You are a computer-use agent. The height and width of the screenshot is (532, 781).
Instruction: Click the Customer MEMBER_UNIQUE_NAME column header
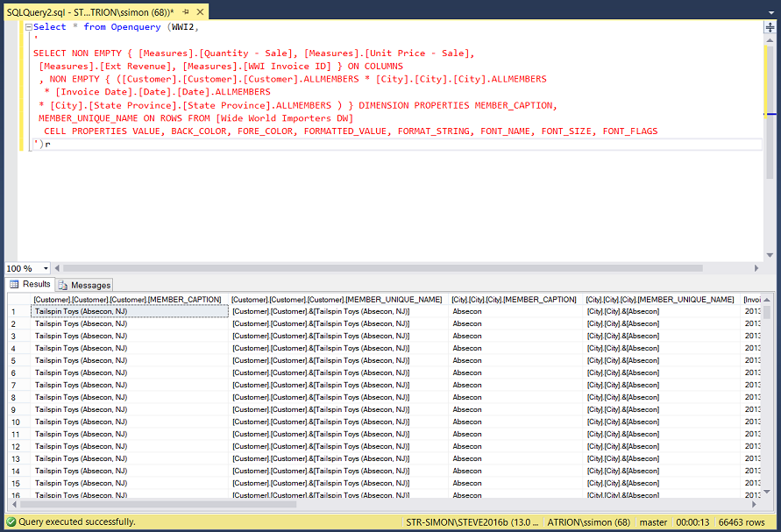coord(337,300)
